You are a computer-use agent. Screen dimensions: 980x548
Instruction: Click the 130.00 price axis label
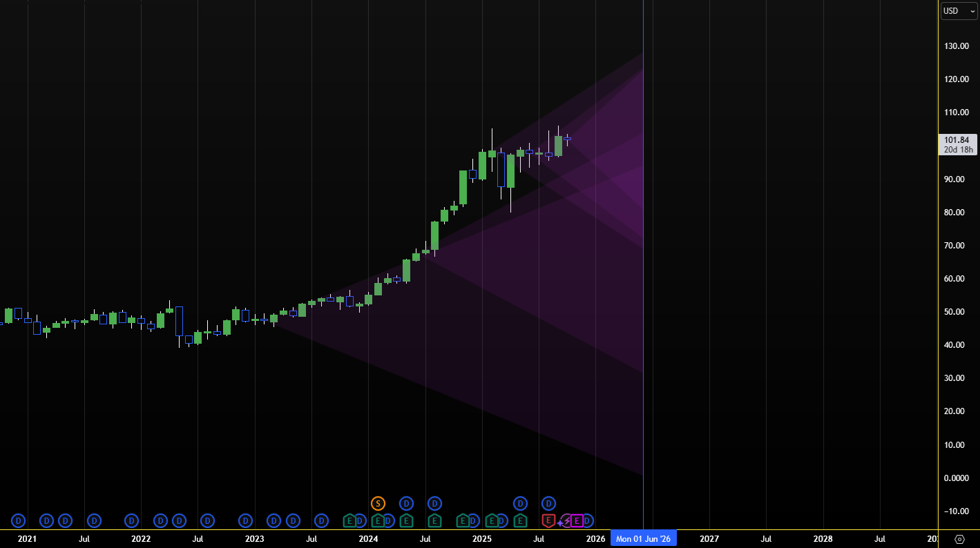957,46
